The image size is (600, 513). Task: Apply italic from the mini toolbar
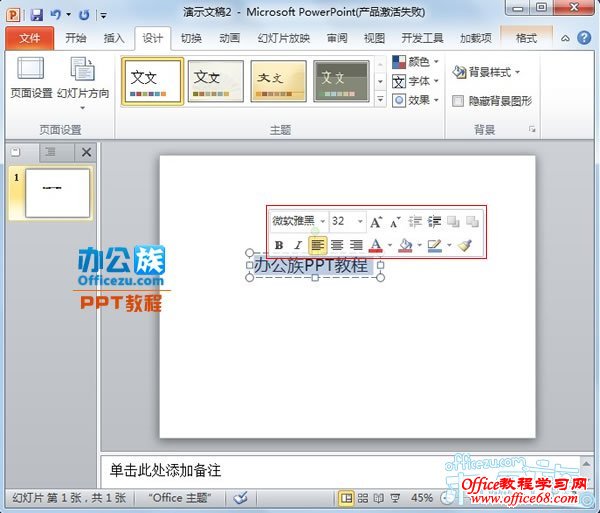(x=297, y=245)
